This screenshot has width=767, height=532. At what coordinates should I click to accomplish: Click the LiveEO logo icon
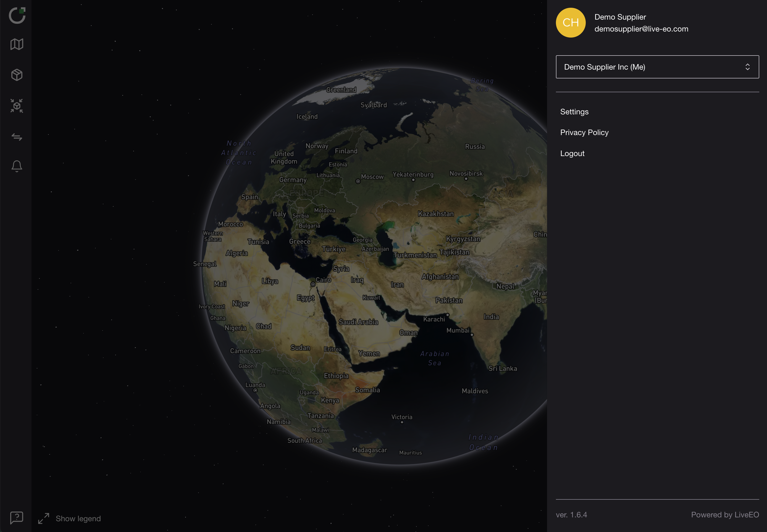point(17,15)
